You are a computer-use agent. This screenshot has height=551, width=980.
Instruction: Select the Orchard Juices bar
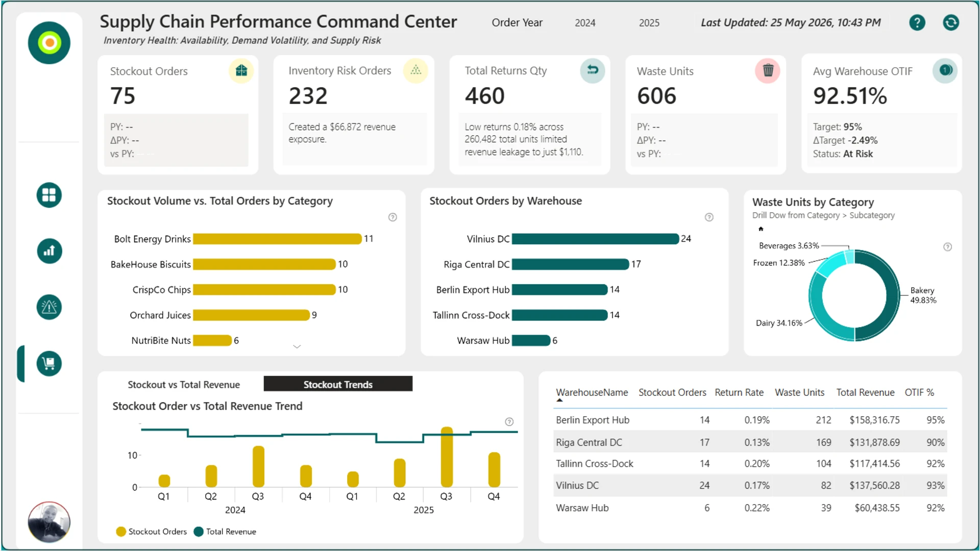click(x=251, y=315)
